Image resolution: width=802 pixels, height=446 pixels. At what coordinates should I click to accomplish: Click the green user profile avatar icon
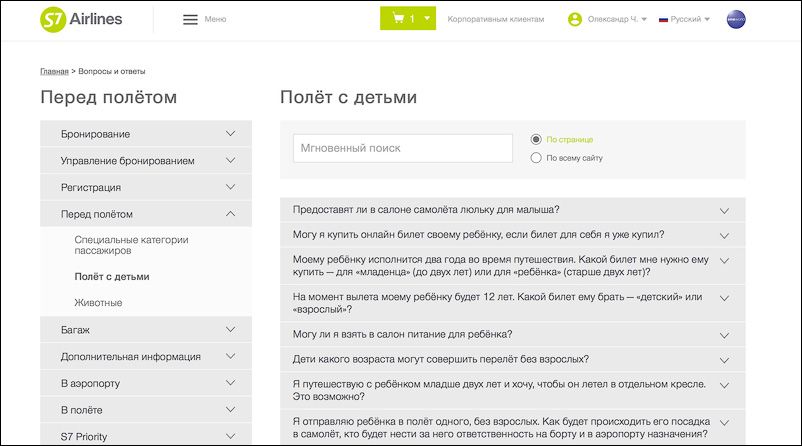(575, 19)
